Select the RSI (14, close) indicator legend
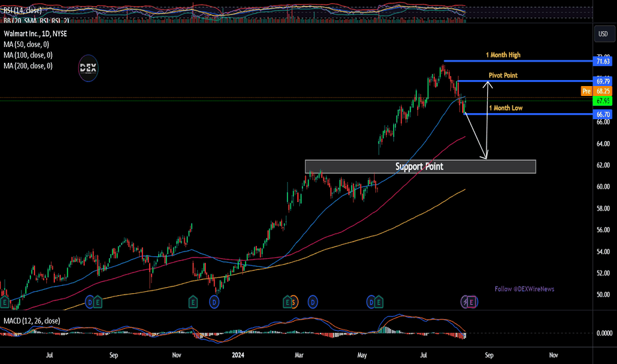This screenshot has width=617, height=364. coord(23,10)
